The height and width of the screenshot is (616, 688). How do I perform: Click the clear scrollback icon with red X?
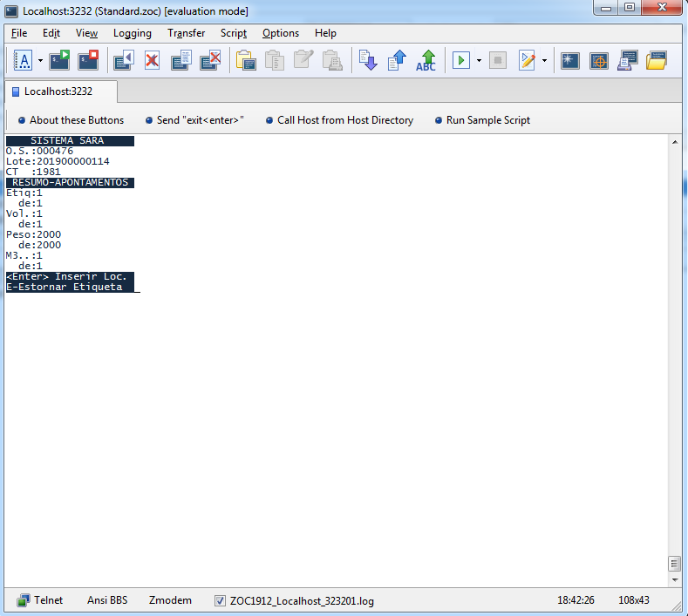210,60
